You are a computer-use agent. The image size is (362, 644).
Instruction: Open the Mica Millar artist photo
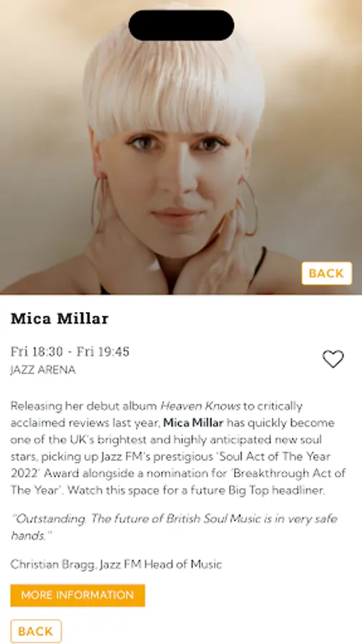tap(181, 147)
